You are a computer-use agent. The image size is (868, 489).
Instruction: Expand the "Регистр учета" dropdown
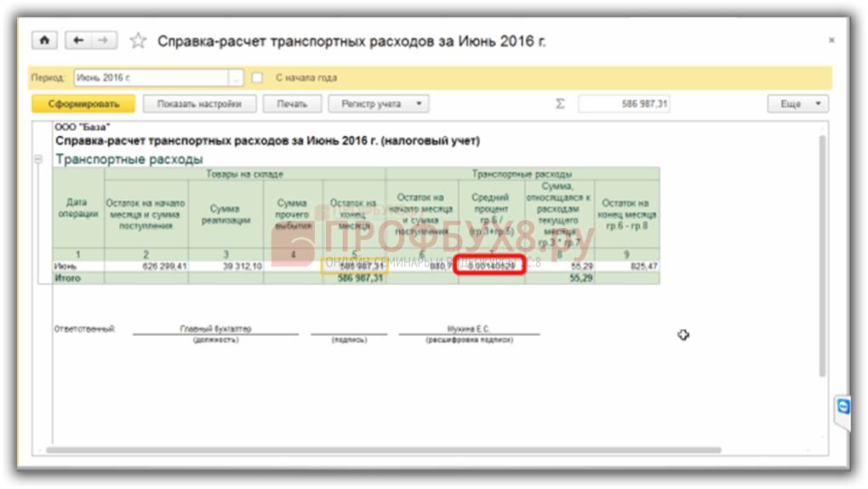point(382,104)
